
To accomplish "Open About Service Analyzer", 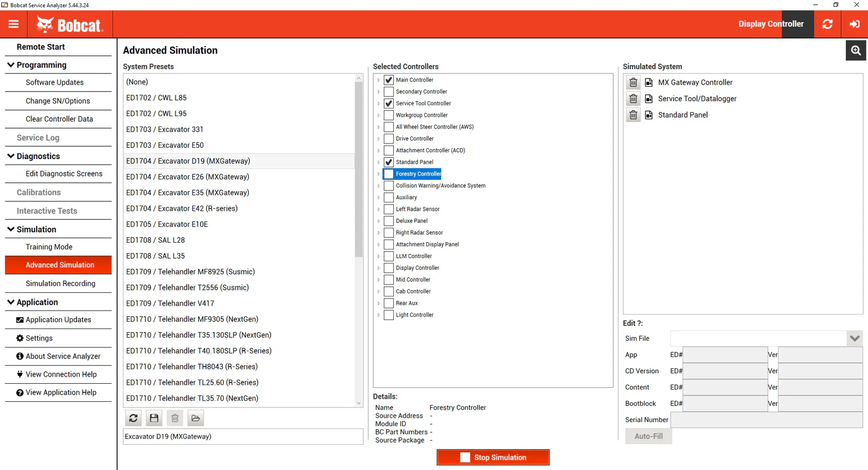I will click(x=58, y=356).
